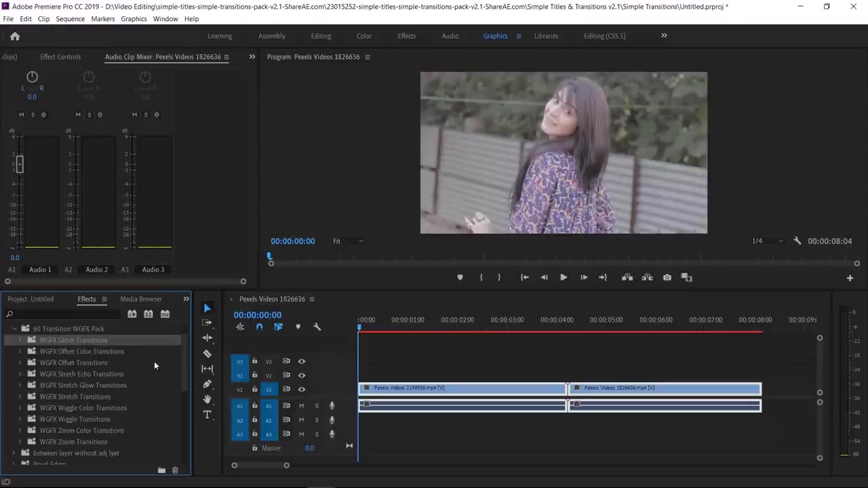Go to In point
Screen dimensions: 868x488
524,277
